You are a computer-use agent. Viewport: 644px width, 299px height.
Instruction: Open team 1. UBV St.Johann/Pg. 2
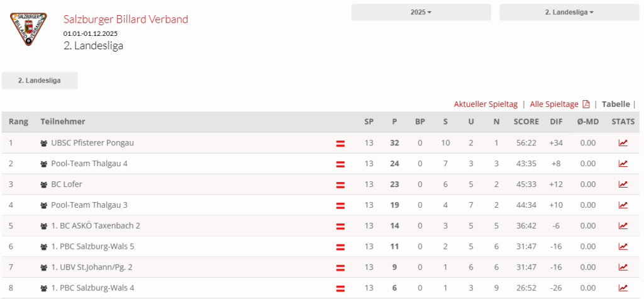click(92, 268)
